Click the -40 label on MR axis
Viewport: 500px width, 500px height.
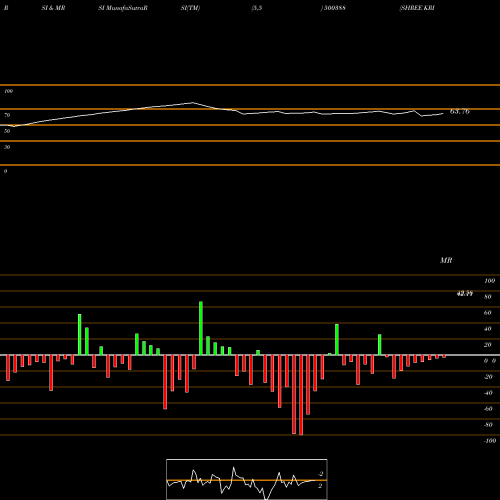488,393
